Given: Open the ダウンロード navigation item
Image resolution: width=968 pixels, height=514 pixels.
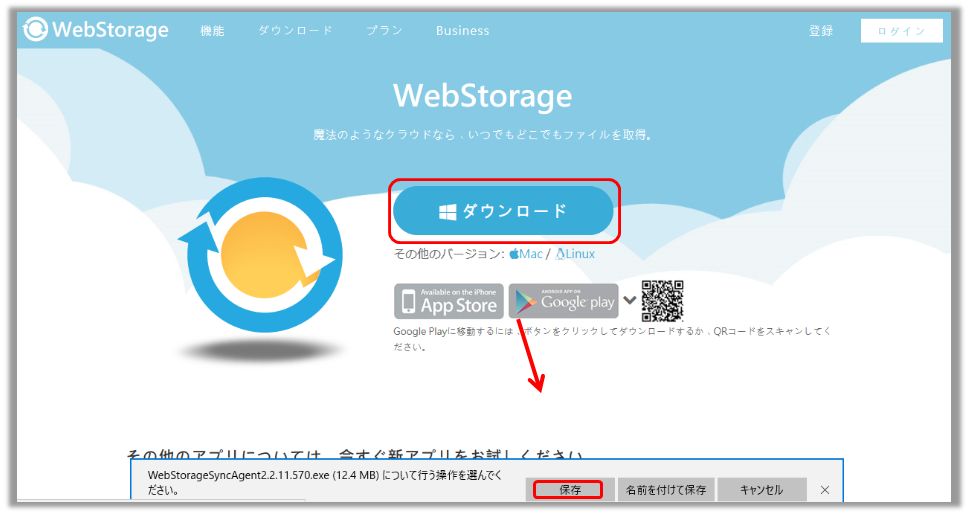Looking at the screenshot, I should [x=295, y=30].
